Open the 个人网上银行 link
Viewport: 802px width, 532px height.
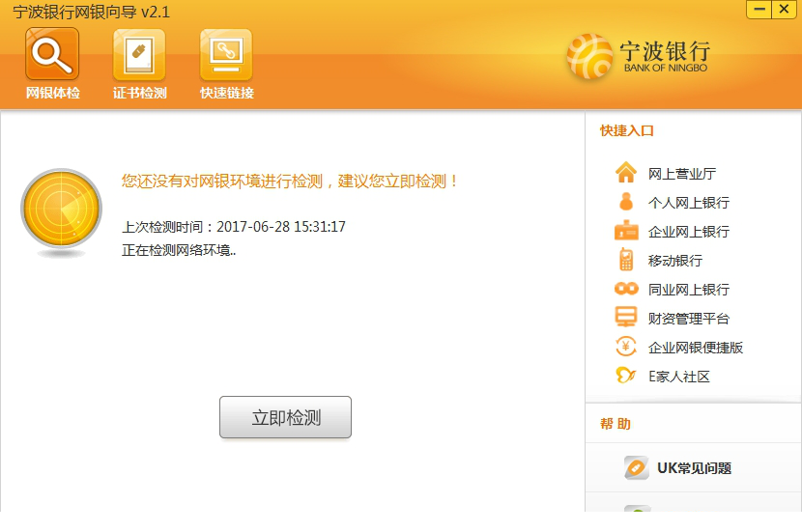tap(688, 203)
